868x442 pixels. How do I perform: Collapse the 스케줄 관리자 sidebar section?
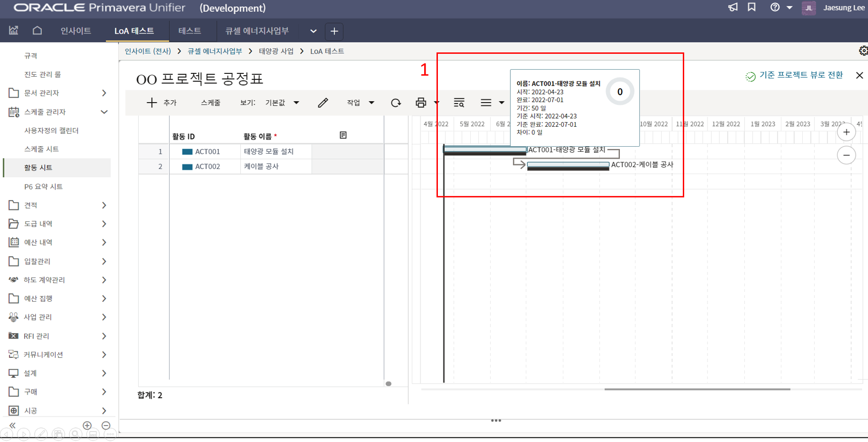click(104, 112)
